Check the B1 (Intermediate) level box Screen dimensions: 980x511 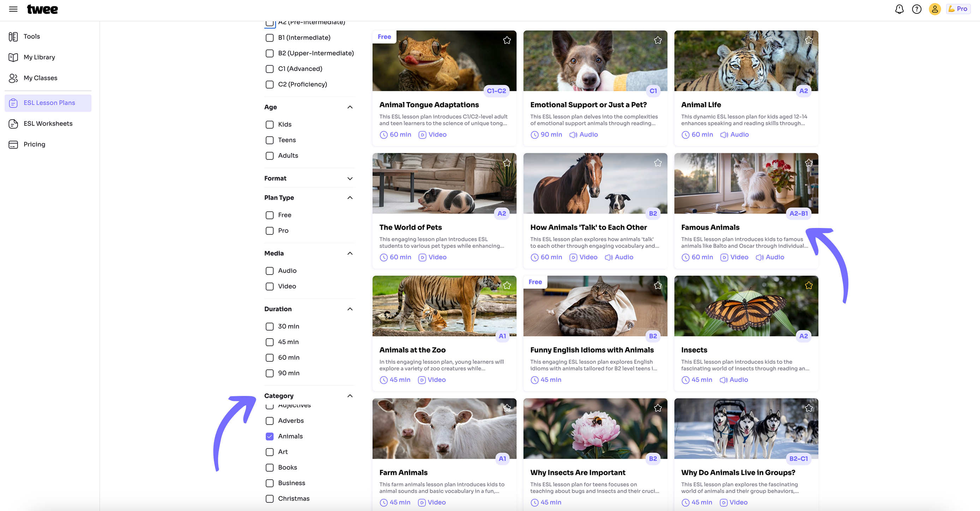(x=269, y=38)
